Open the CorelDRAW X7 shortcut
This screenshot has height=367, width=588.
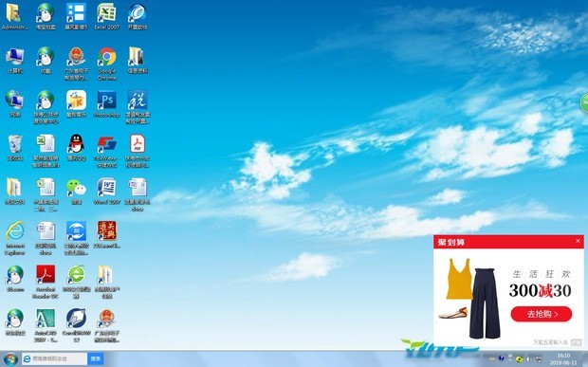[76, 325]
